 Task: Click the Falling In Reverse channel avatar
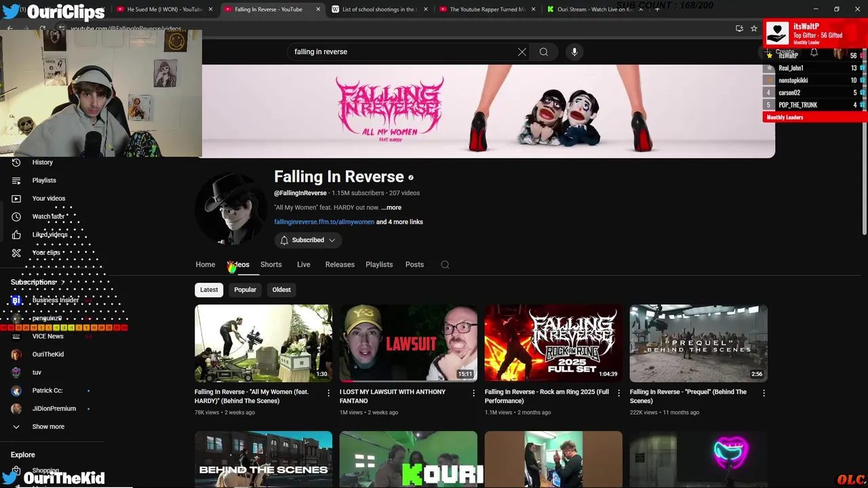[231, 208]
